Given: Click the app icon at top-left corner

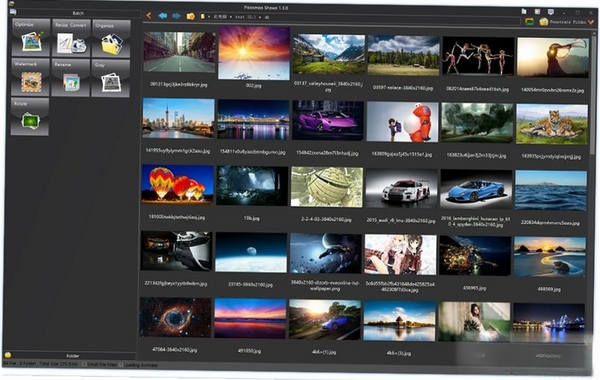Looking at the screenshot, I should (x=12, y=4).
